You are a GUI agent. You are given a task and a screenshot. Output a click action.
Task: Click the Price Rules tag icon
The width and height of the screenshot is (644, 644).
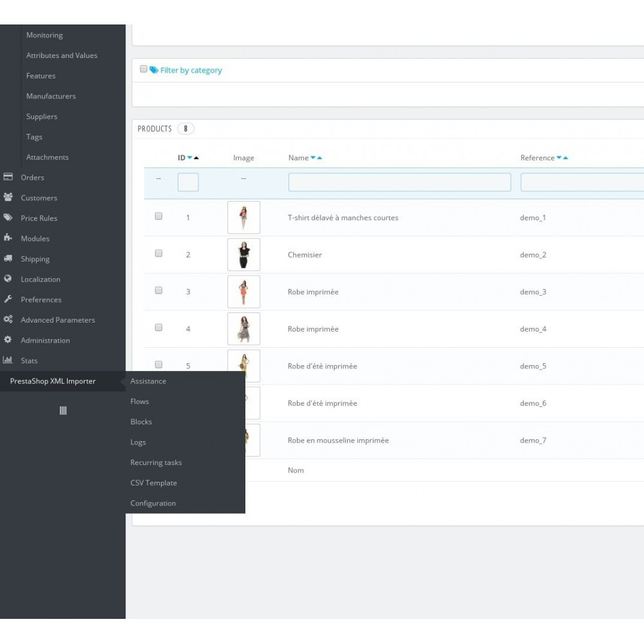tap(8, 218)
